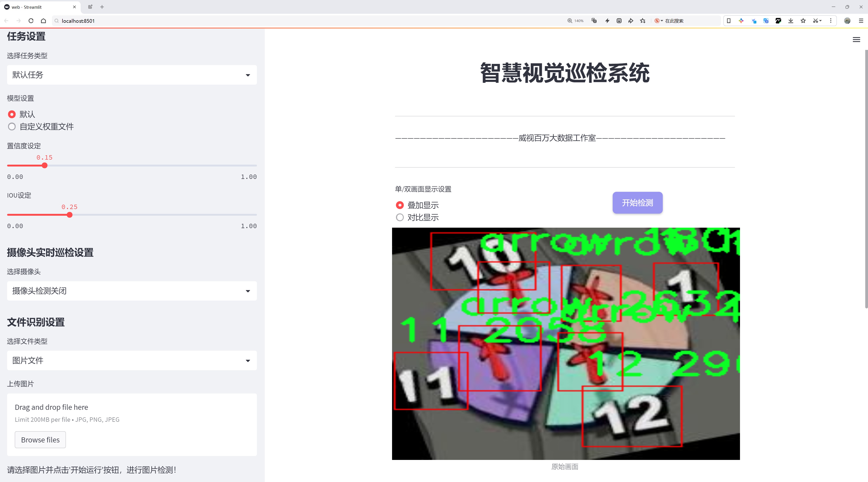
Task: Open the browser downloads icon
Action: pos(791,20)
